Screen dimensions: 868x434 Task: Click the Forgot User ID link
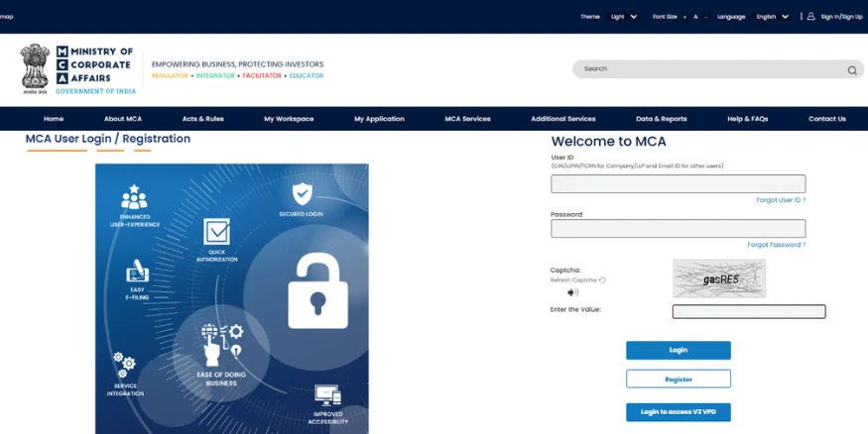(781, 200)
